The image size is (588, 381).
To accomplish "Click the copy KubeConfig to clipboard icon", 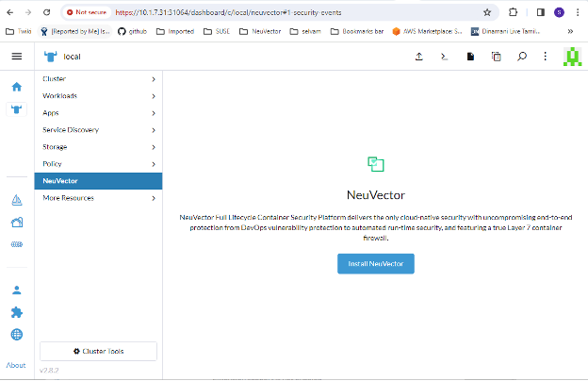I will (496, 57).
